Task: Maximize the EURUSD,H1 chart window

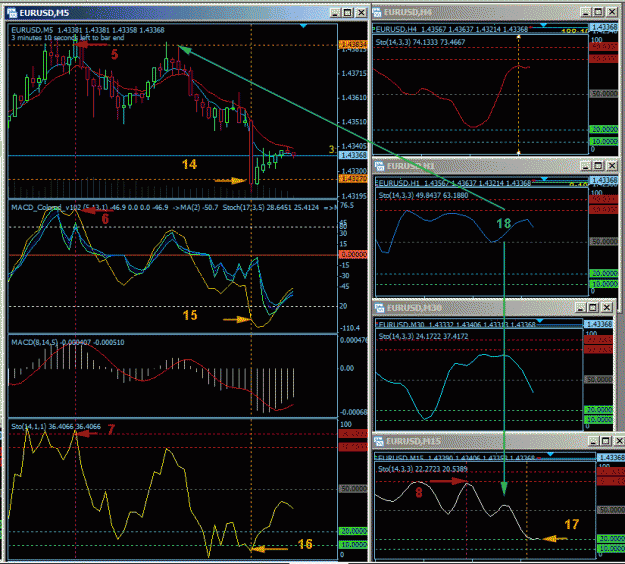Action: [598, 166]
